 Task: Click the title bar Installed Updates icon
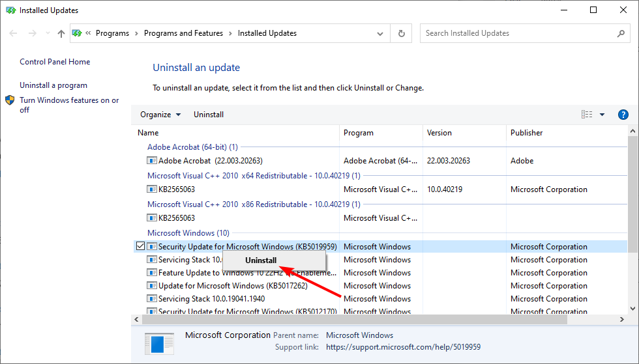point(11,10)
